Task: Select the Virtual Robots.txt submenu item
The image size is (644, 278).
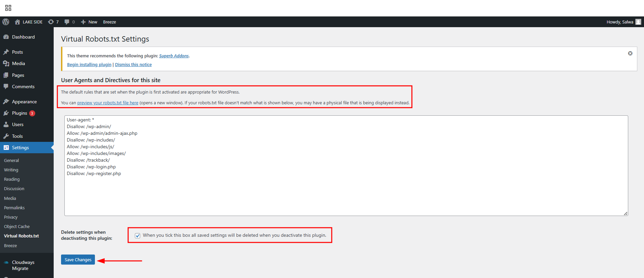Action: click(x=21, y=236)
